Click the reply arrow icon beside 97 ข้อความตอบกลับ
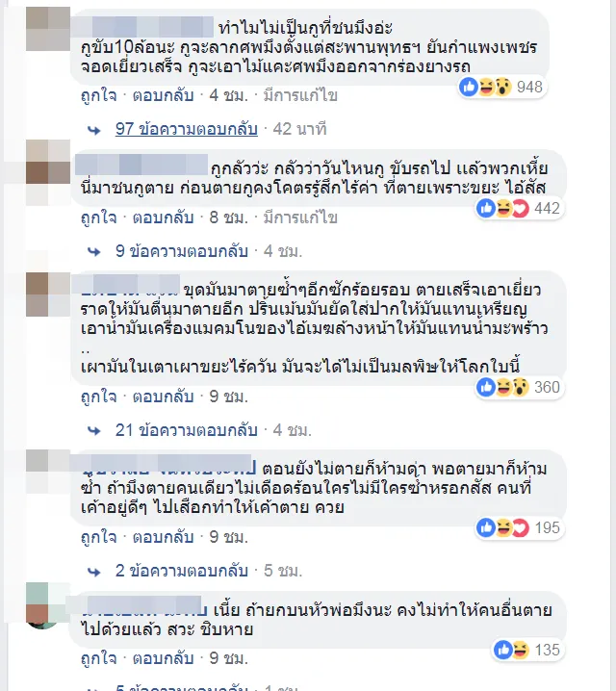616x691 pixels. pos(94,130)
